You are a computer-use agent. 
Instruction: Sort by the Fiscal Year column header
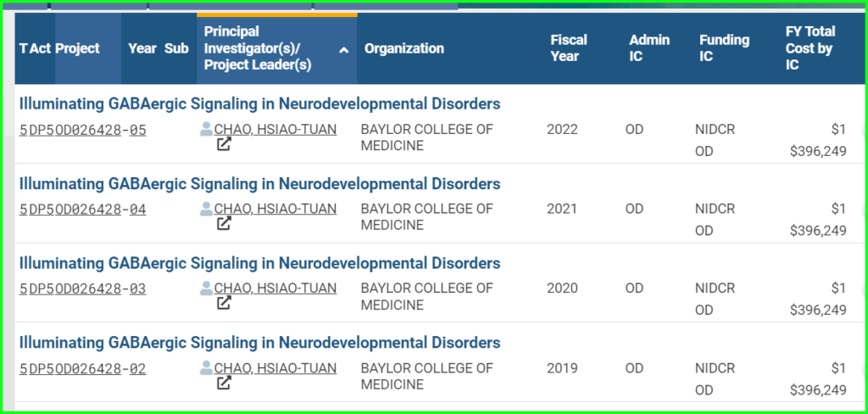568,48
